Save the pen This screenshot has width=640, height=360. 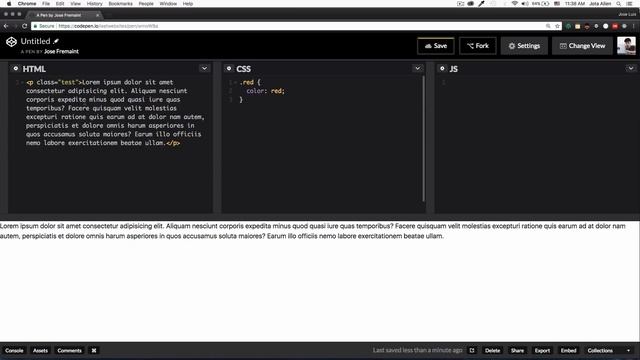coord(436,46)
